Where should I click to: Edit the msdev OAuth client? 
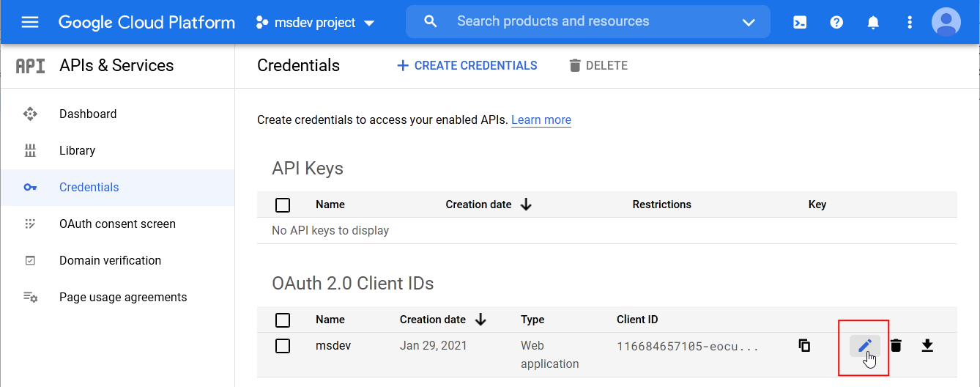864,346
